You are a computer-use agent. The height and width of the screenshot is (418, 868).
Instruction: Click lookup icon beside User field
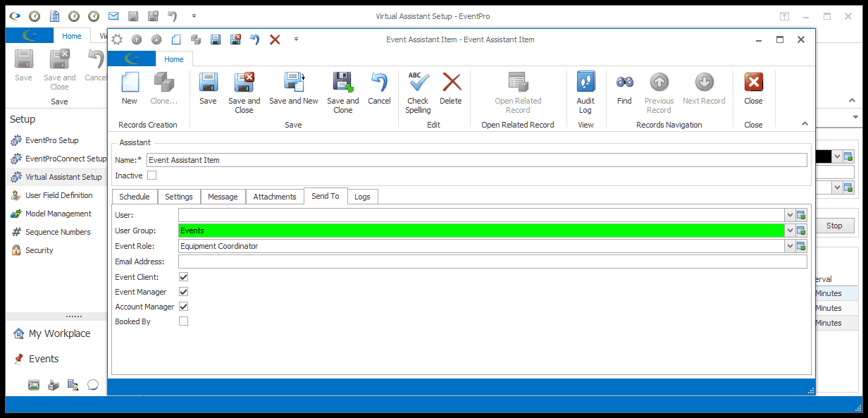pyautogui.click(x=801, y=215)
